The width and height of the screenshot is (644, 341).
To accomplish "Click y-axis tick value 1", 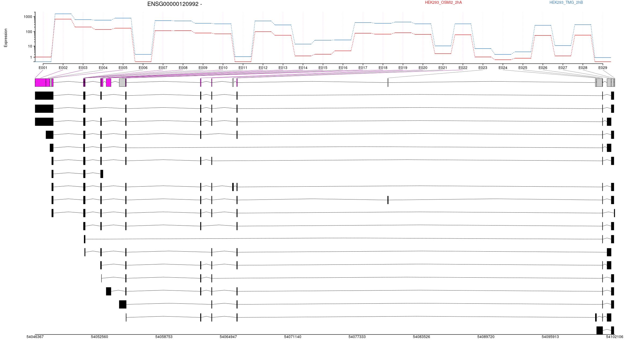I will coord(31,57).
